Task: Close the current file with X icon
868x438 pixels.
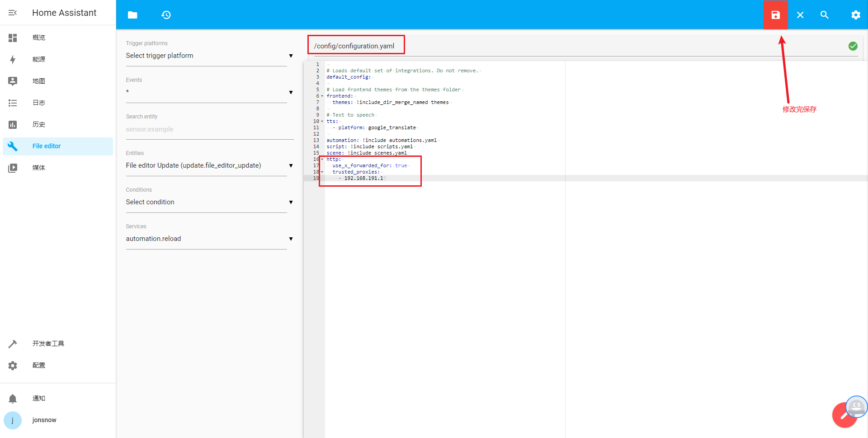Action: tap(800, 15)
